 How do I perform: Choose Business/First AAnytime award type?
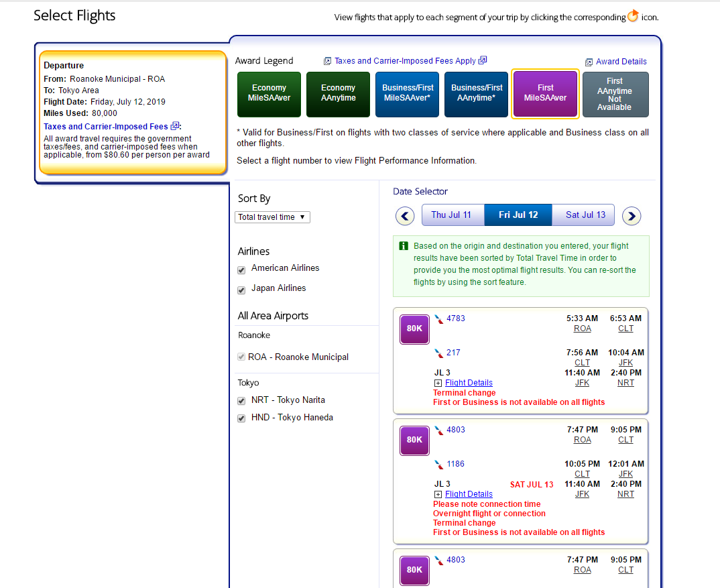(x=476, y=94)
